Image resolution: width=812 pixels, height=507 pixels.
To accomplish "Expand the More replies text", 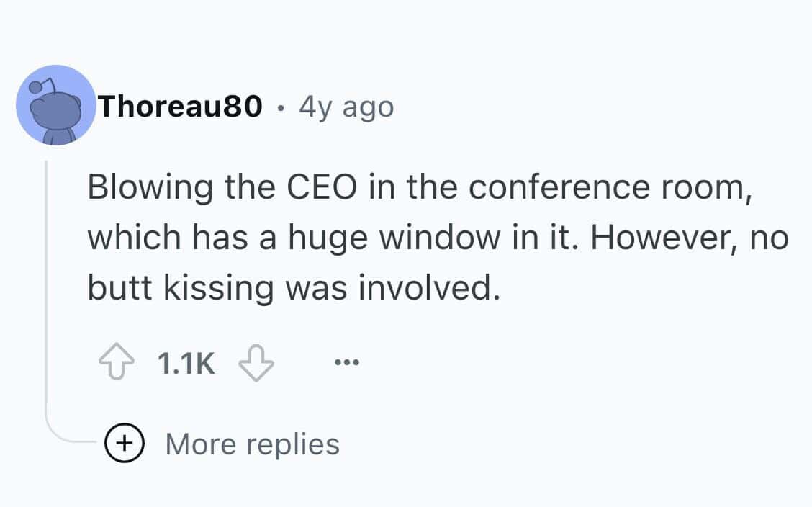I will point(252,444).
